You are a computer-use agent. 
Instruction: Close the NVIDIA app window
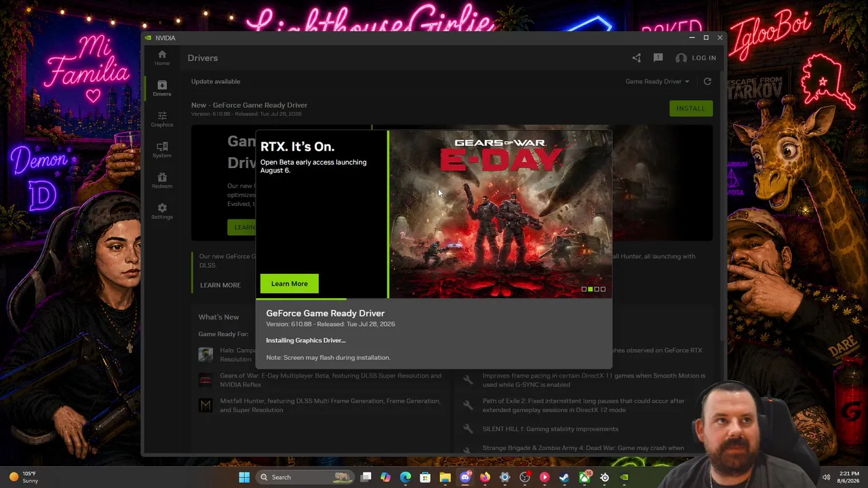tap(719, 38)
